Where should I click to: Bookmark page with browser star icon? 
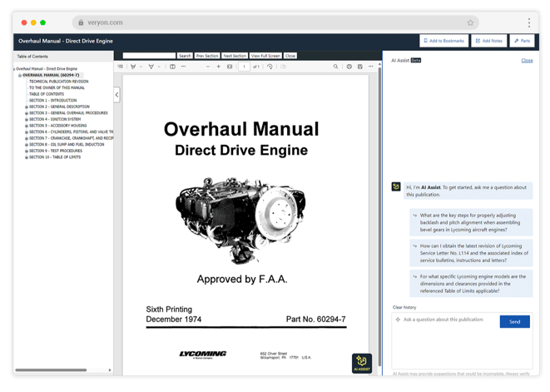(x=470, y=22)
